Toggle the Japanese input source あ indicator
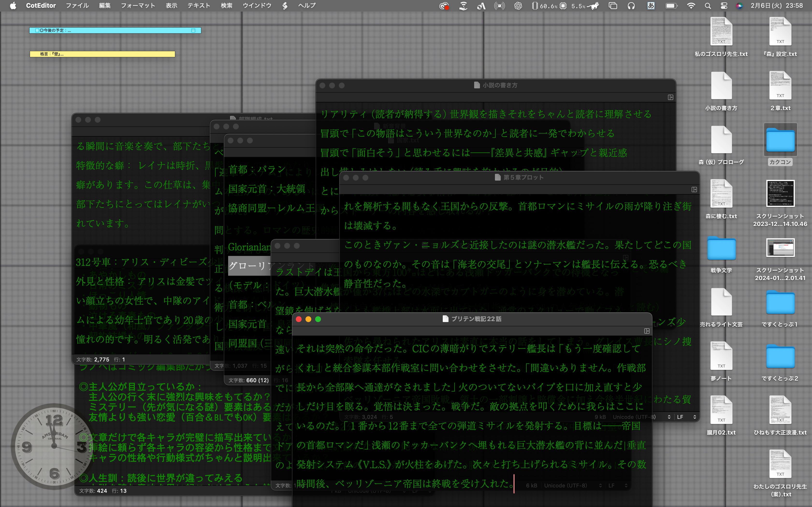 (651, 6)
